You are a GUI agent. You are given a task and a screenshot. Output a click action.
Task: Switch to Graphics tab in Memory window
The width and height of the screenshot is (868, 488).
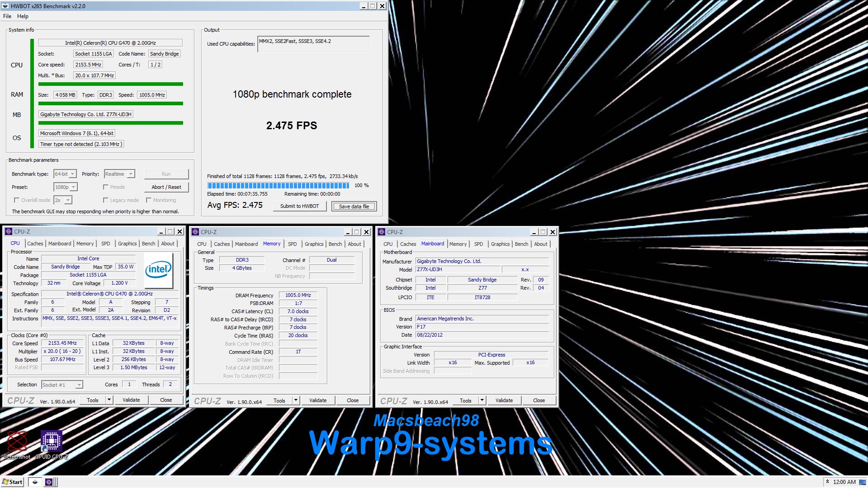click(x=314, y=244)
